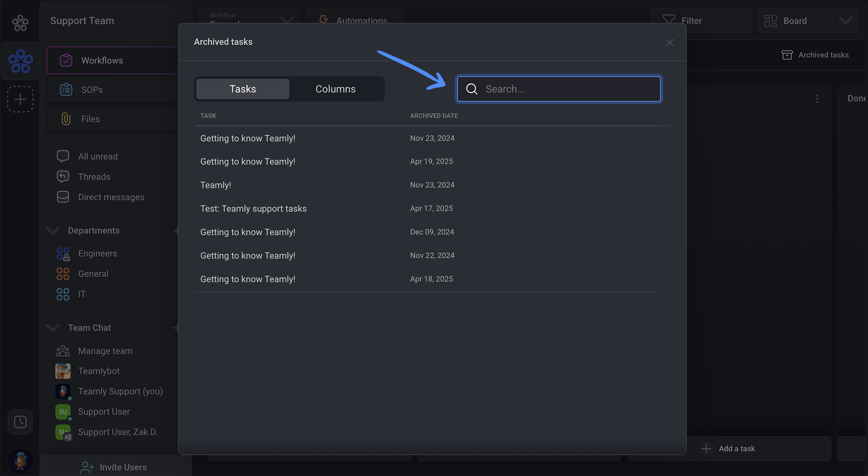Click the Invite Users person-plus icon

coord(87,467)
